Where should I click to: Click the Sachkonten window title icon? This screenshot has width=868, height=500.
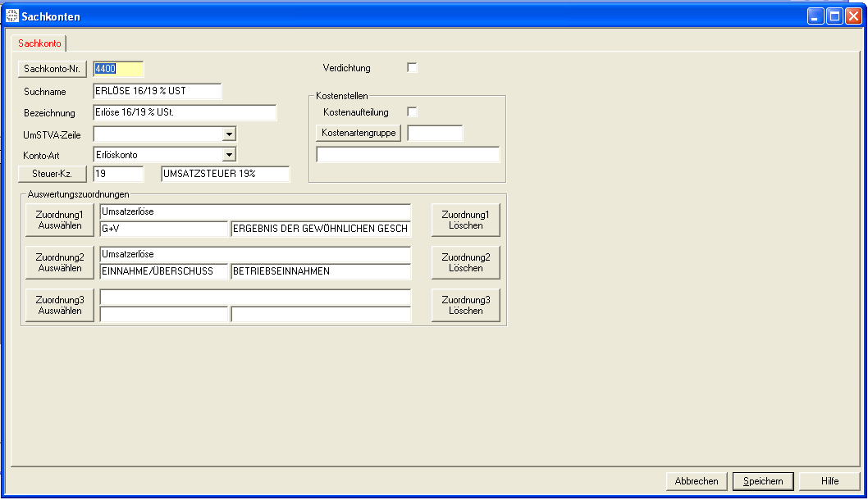[x=12, y=16]
